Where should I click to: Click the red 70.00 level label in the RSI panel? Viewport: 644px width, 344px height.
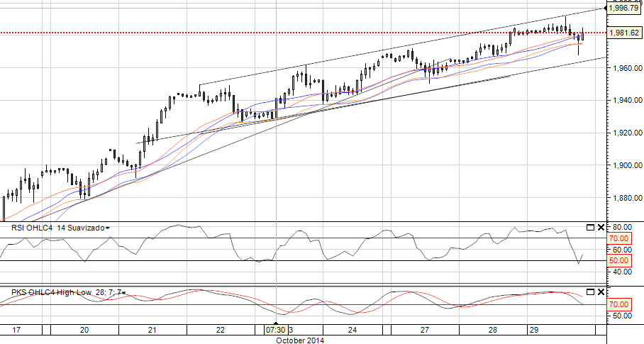coord(618,238)
